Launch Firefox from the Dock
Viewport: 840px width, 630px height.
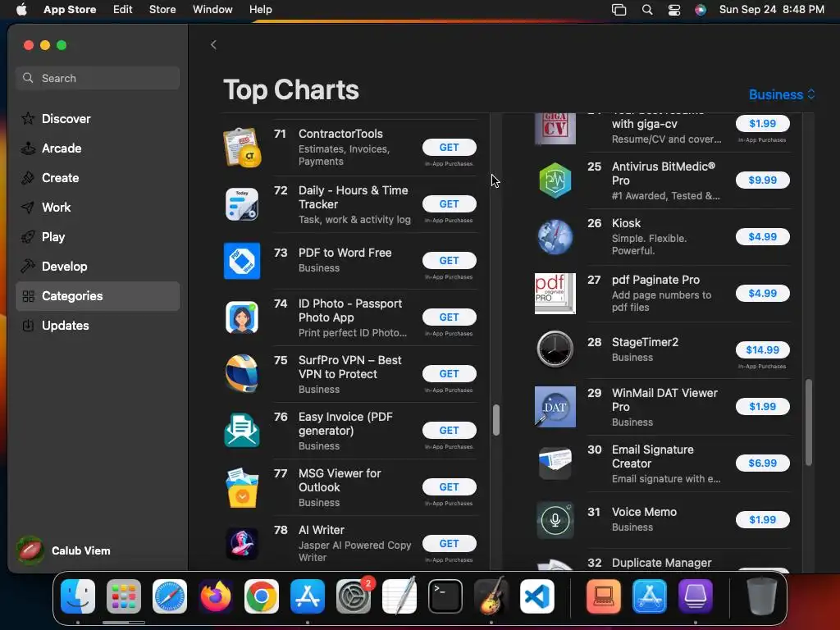[216, 596]
